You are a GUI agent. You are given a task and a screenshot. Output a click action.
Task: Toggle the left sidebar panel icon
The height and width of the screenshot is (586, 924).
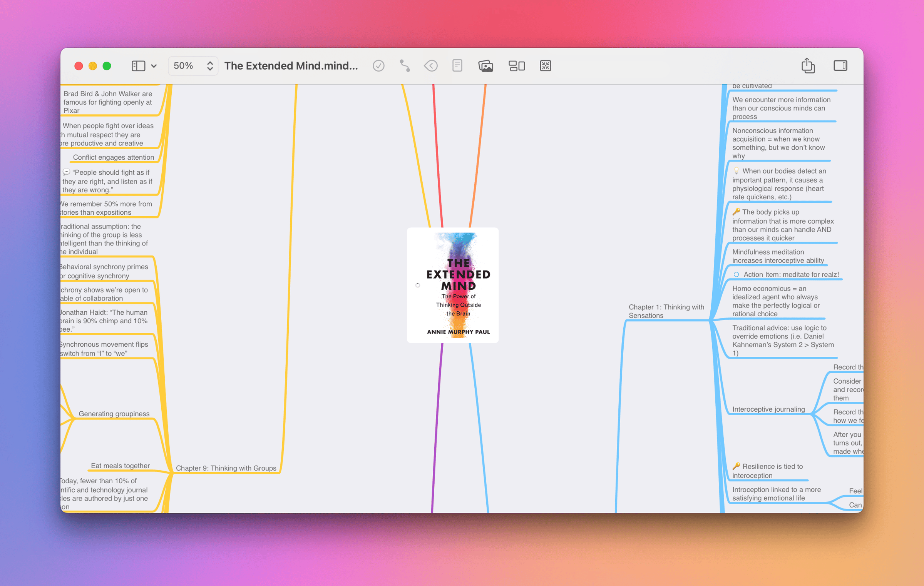click(x=138, y=66)
